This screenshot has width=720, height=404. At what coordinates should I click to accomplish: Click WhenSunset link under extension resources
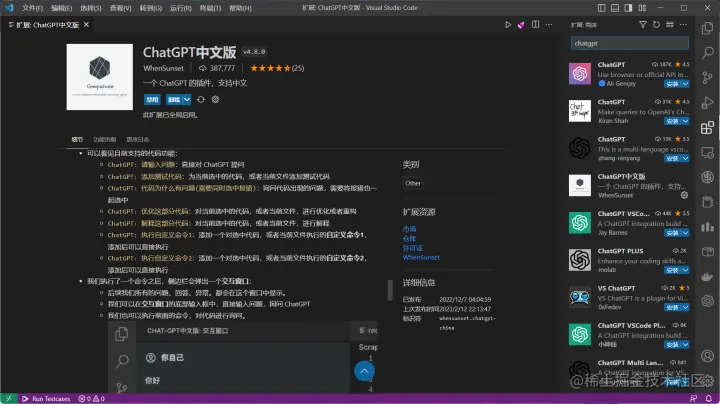coord(421,258)
